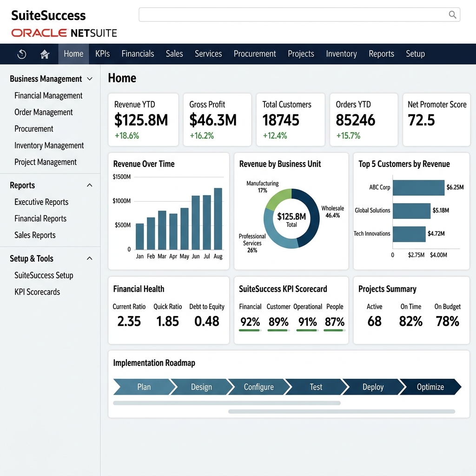Screen dimensions: 476x476
Task: Click the Quick Ratio 1.85 value
Action: (167, 321)
